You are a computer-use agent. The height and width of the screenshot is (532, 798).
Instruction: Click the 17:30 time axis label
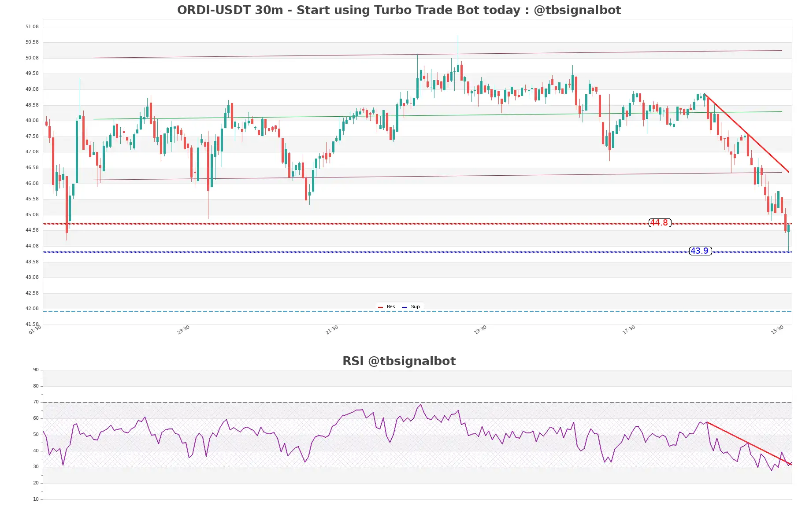(629, 330)
